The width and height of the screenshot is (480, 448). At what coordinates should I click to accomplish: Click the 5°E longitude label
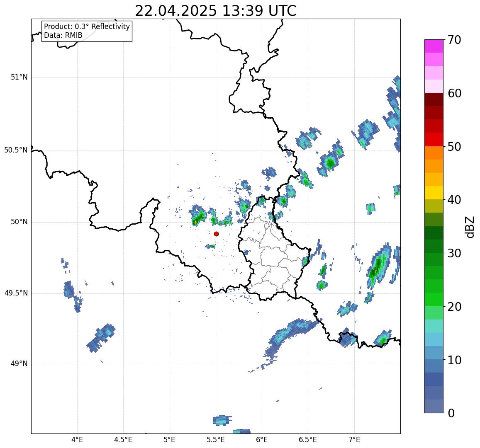(170, 440)
